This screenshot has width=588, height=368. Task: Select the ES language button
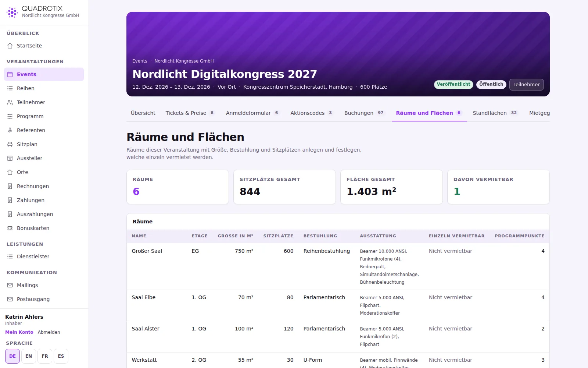[x=61, y=356]
